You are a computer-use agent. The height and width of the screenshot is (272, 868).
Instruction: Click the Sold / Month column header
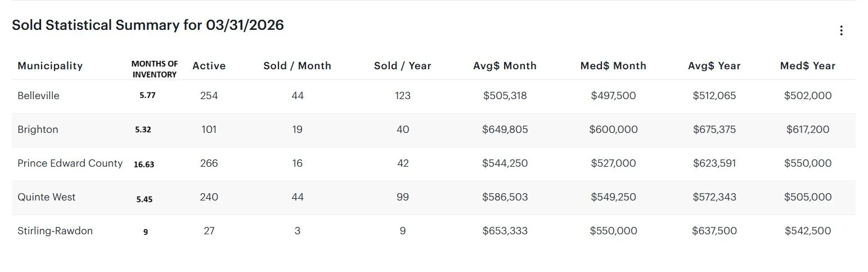(x=297, y=66)
